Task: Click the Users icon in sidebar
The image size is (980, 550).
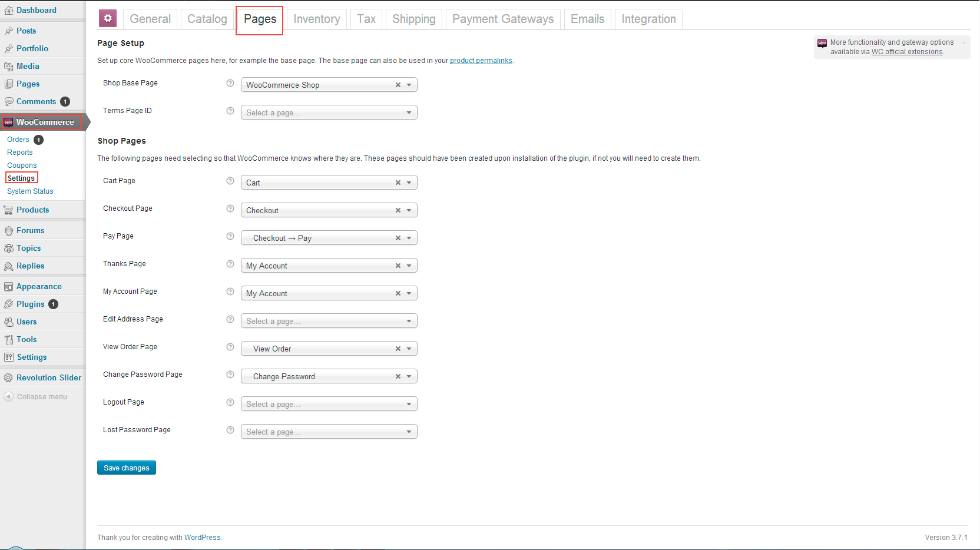Action: tap(9, 322)
